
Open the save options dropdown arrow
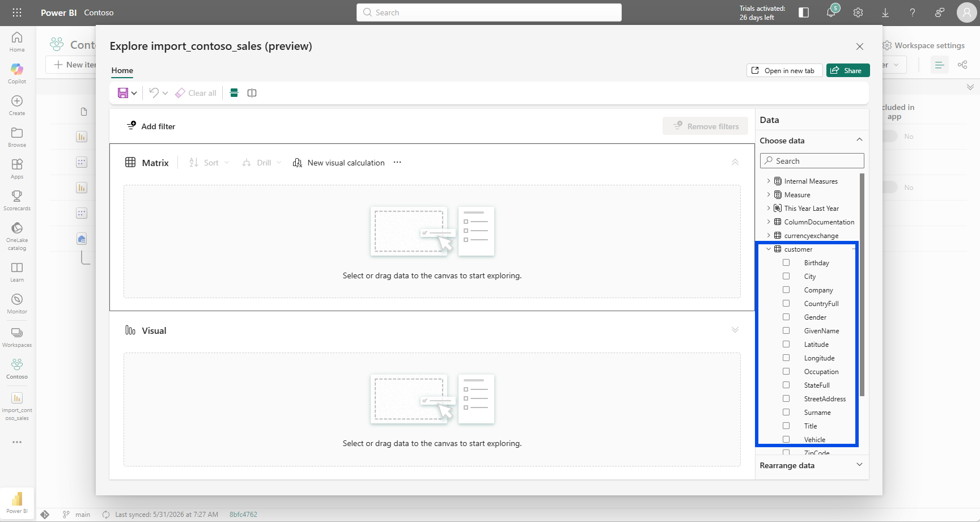(x=134, y=93)
